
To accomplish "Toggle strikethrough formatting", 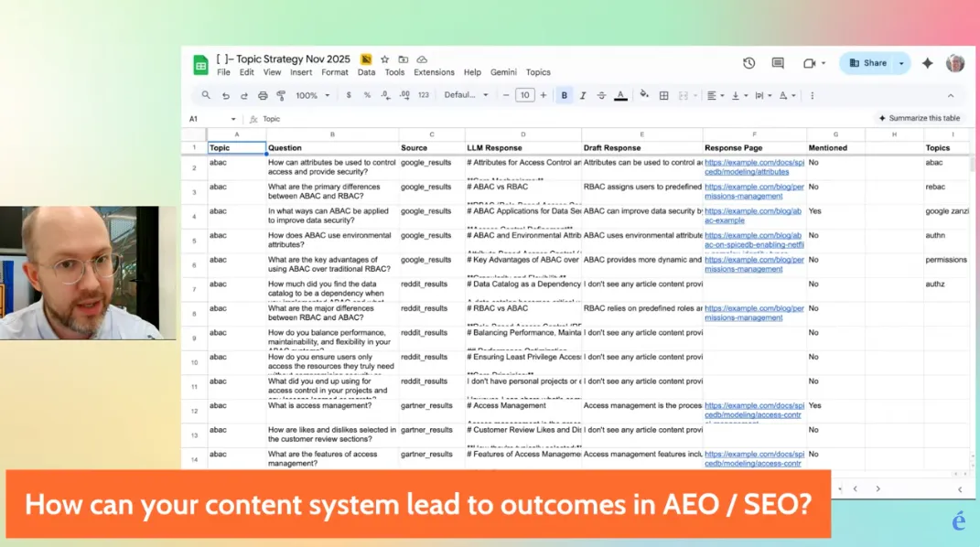I will pyautogui.click(x=601, y=95).
